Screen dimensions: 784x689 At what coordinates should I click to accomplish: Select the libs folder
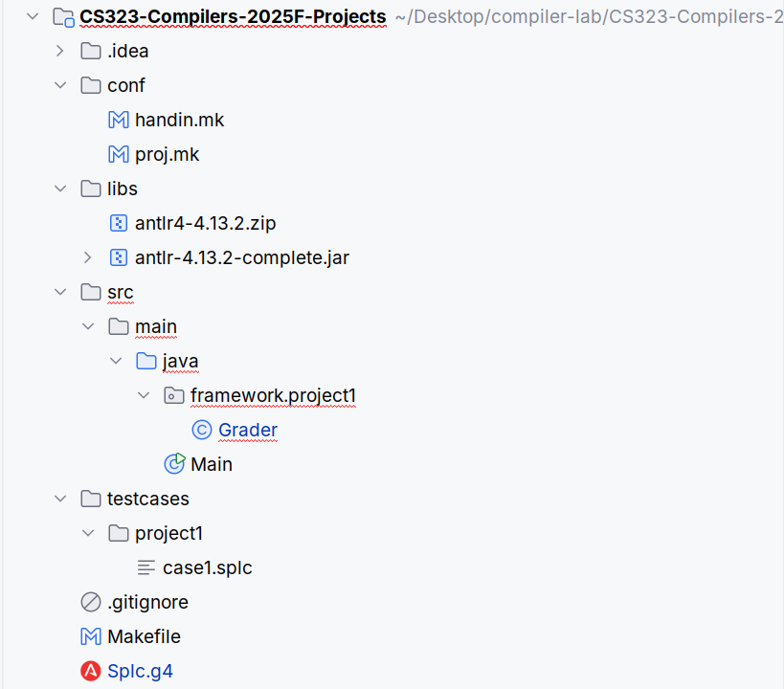point(122,189)
